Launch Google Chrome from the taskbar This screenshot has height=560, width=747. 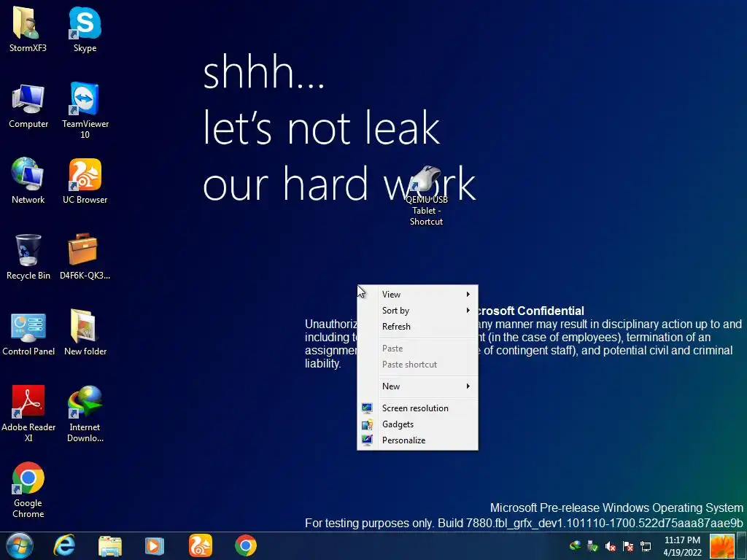point(246,545)
